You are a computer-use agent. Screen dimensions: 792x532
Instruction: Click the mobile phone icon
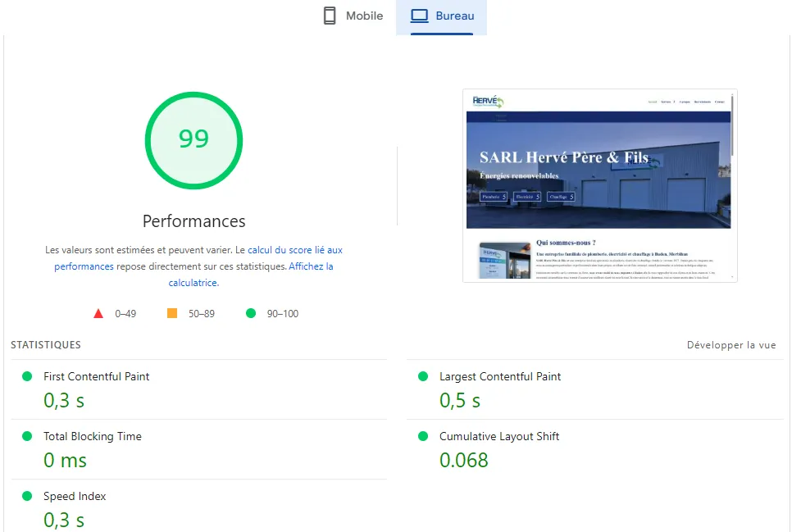tap(330, 16)
